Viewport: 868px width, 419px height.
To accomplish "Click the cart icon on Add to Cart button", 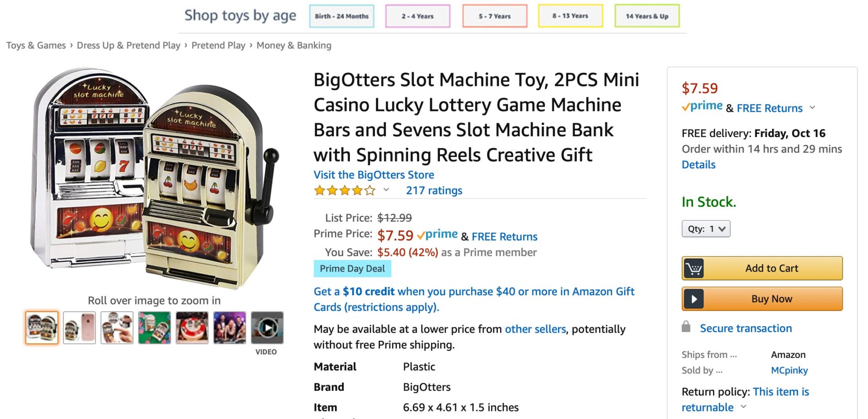I will pyautogui.click(x=694, y=268).
